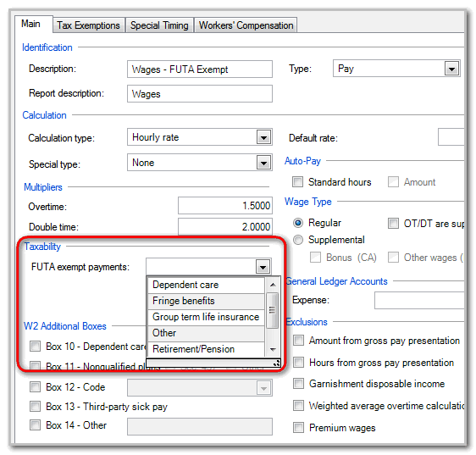Check Garnishment disposable income
Screen dimensions: 476x455
[298, 384]
